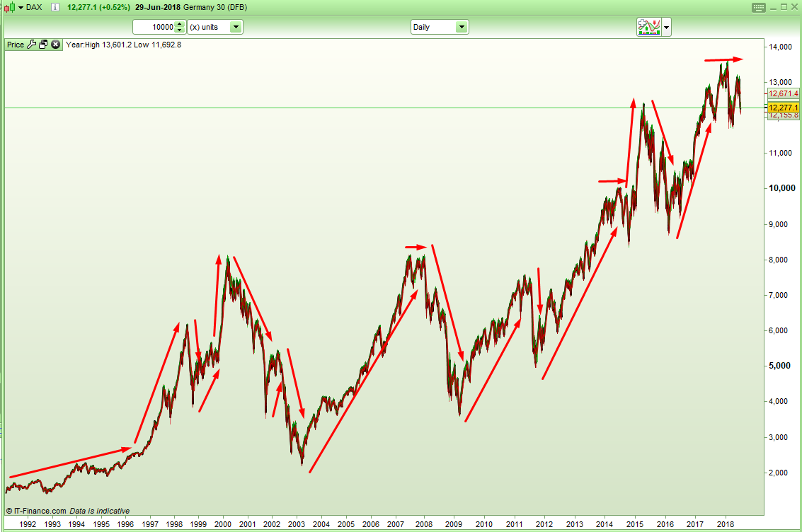Click the 2,000 price axis label
This screenshot has height=532, width=802.
[x=778, y=473]
